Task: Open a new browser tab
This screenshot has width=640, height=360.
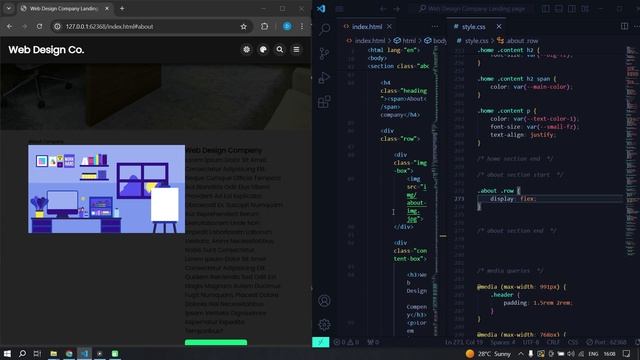Action: click(x=122, y=9)
